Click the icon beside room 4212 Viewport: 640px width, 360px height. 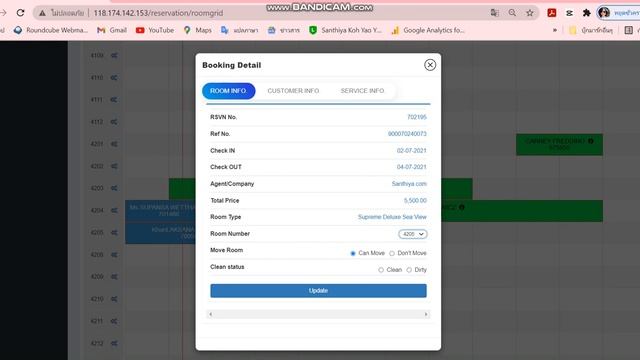tap(114, 343)
